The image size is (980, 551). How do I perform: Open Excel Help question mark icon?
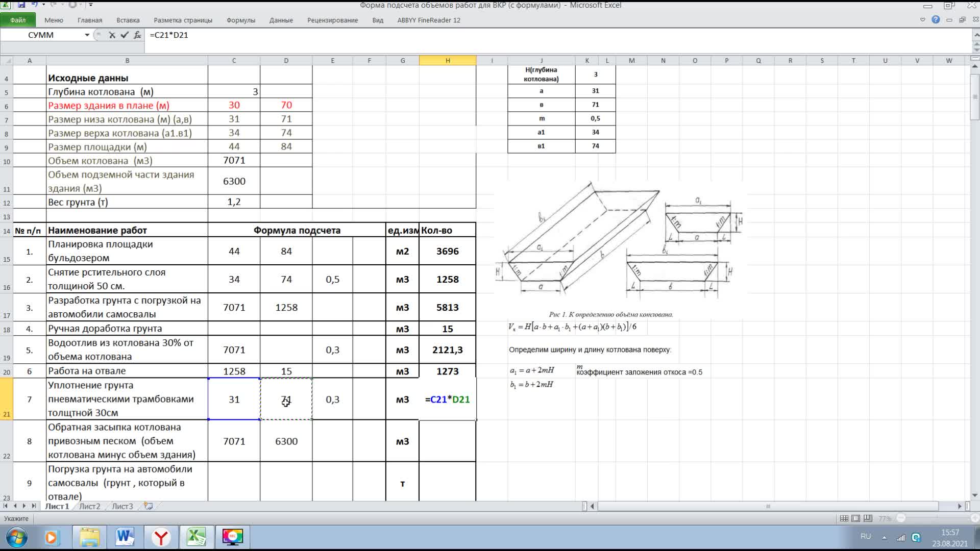click(936, 20)
